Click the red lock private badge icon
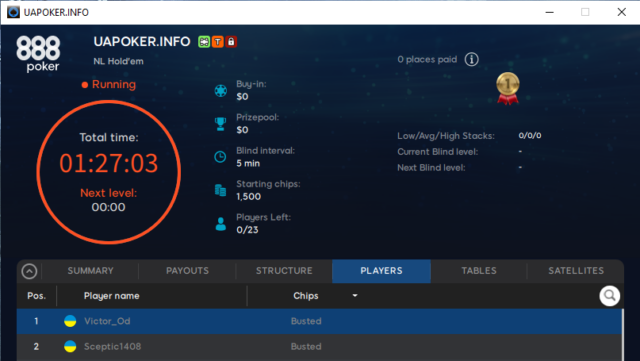The height and width of the screenshot is (361, 640). [x=231, y=42]
